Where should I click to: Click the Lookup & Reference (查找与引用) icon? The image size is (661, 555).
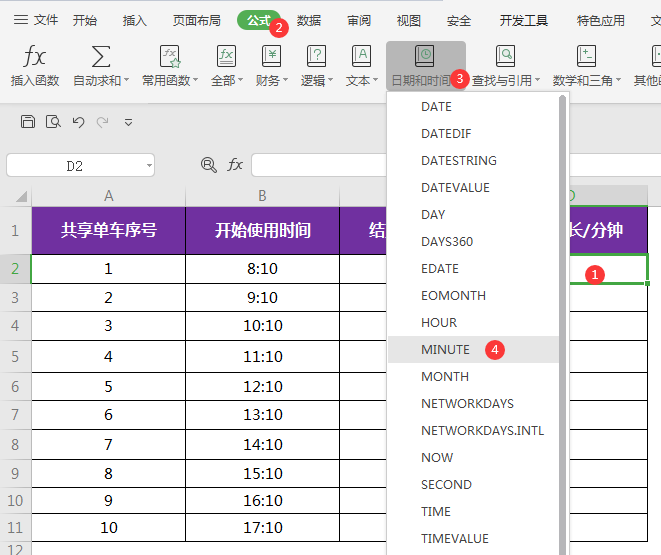click(x=505, y=56)
